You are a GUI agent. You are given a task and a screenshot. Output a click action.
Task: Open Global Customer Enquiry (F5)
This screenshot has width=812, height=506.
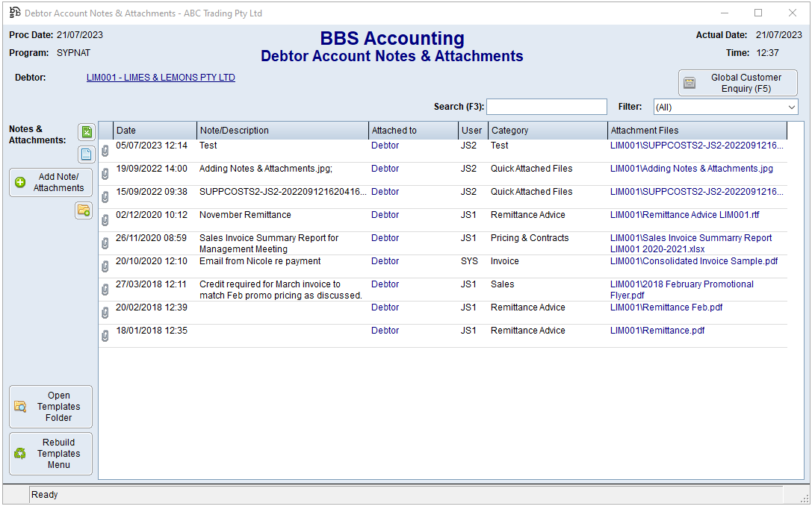coord(737,83)
